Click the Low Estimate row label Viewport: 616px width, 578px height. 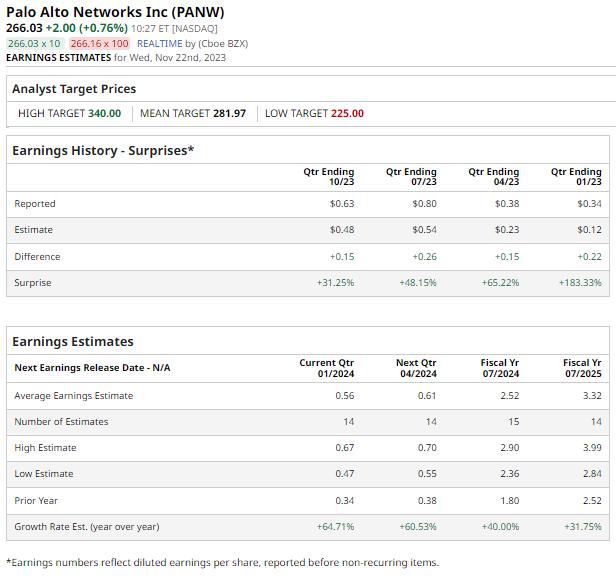click(44, 474)
